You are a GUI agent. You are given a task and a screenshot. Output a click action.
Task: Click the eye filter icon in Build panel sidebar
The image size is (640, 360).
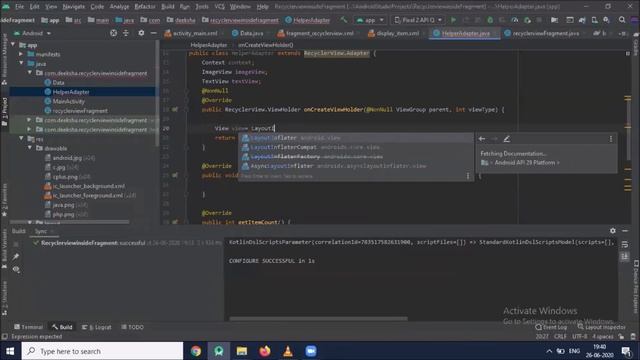pos(16,269)
